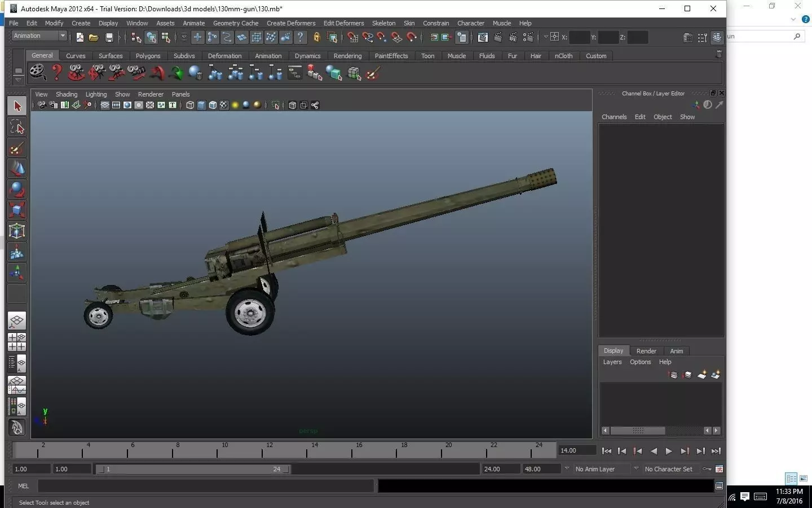This screenshot has height=508, width=812.
Task: Open the Edit Deformers menu
Action: (x=343, y=23)
